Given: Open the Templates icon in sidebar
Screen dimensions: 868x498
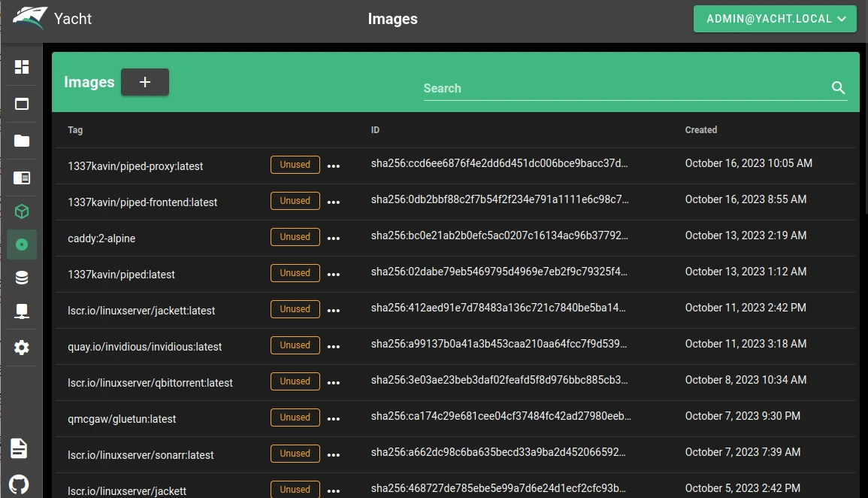Looking at the screenshot, I should click(x=22, y=178).
